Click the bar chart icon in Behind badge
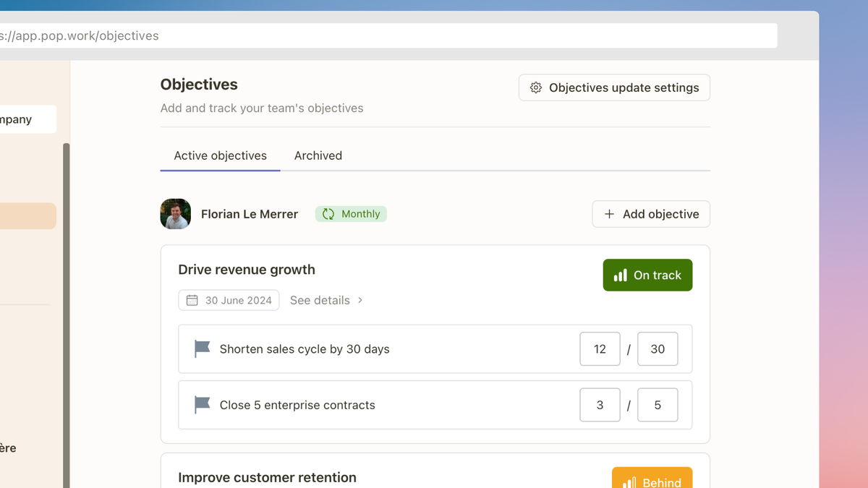868x488 pixels. [x=628, y=481]
